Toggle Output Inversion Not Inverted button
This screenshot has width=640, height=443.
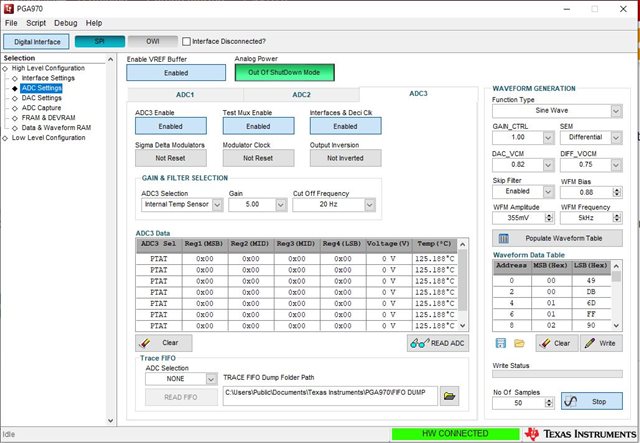[345, 158]
